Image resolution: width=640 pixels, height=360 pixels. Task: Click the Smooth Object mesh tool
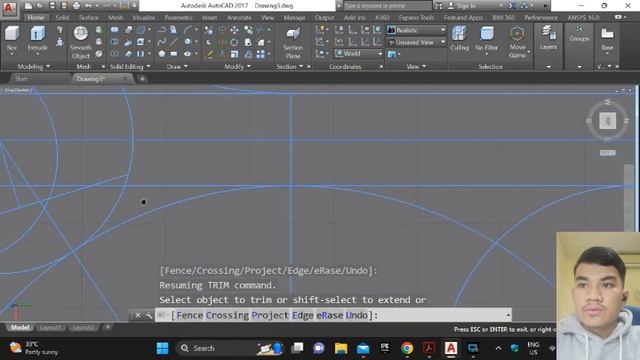(80, 42)
